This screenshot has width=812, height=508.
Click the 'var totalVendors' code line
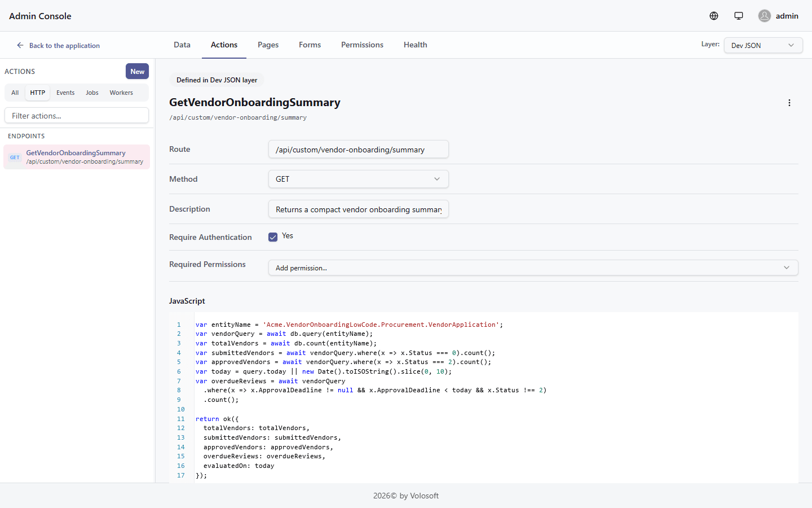(286, 343)
